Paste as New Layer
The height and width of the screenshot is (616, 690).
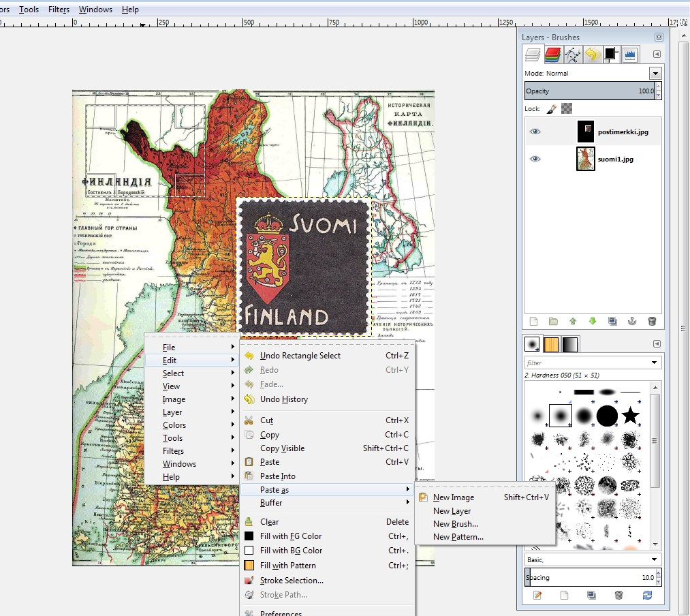pos(485,511)
